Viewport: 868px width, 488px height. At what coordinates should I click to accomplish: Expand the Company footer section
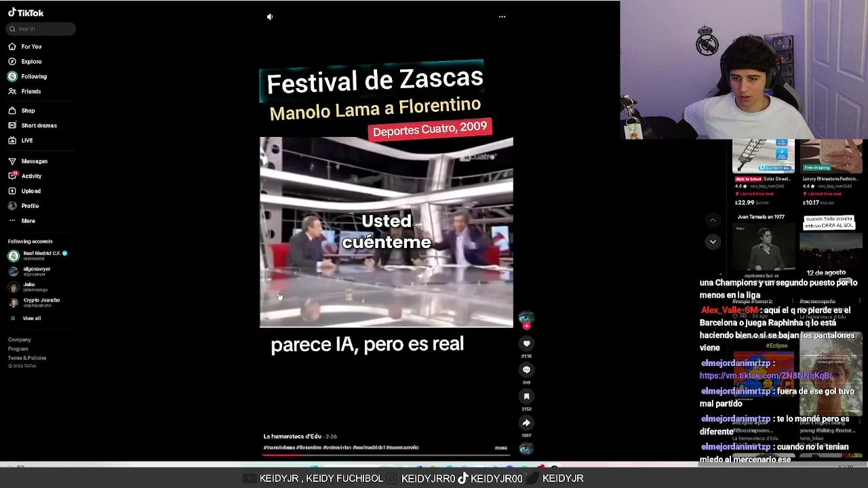pos(20,340)
